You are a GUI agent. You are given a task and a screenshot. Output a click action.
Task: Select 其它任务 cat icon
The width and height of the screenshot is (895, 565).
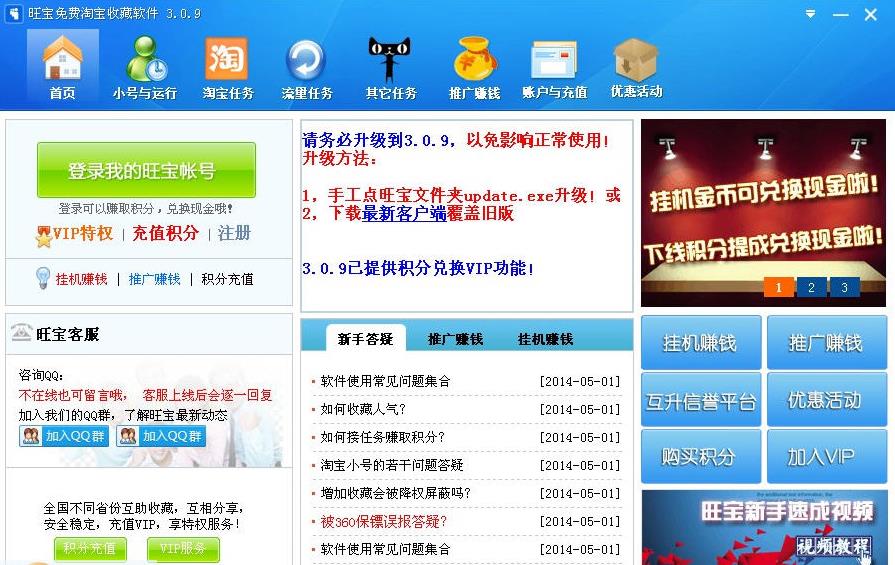[390, 68]
